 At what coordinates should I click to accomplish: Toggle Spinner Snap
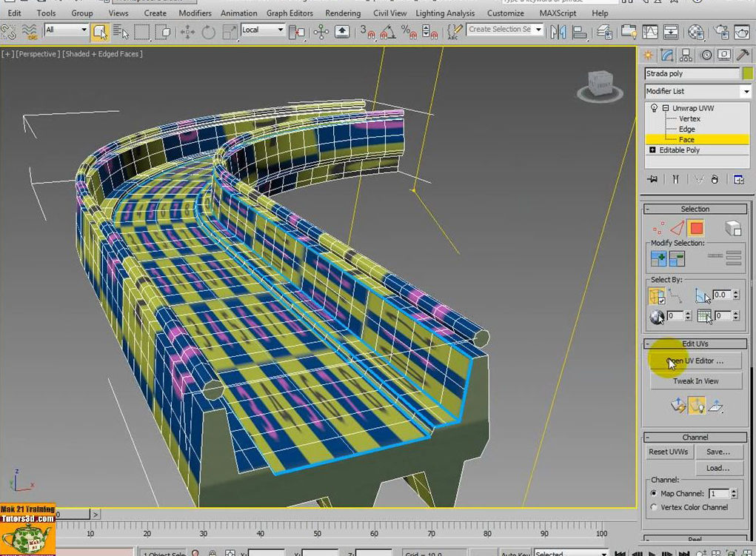(429, 33)
